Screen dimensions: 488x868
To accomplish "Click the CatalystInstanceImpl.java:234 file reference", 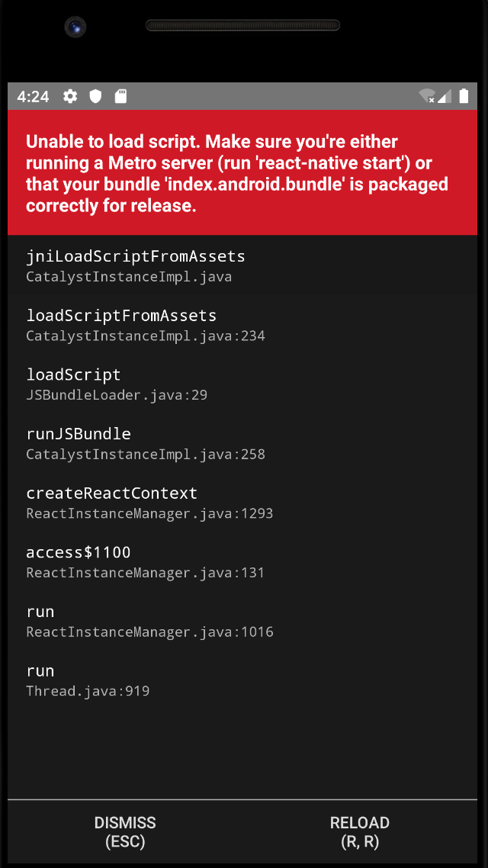I will coord(146,336).
